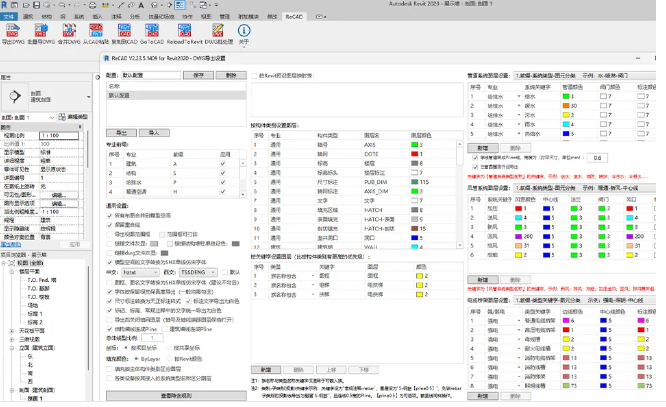Image resolution: width=666 pixels, height=407 pixels.
Task: Open the duct system layer setting dropdown
Action: (584, 188)
